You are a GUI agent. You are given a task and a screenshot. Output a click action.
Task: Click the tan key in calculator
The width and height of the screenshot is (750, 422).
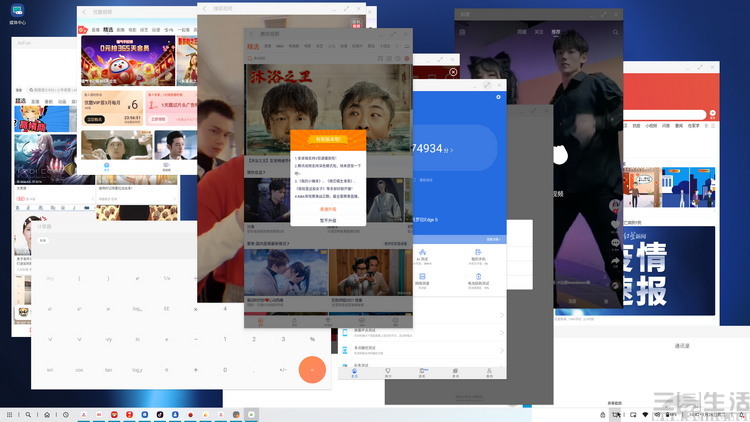tap(109, 370)
